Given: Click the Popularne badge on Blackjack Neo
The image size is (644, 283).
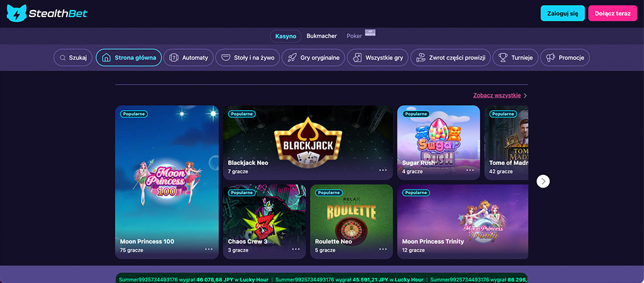Looking at the screenshot, I should point(241,114).
